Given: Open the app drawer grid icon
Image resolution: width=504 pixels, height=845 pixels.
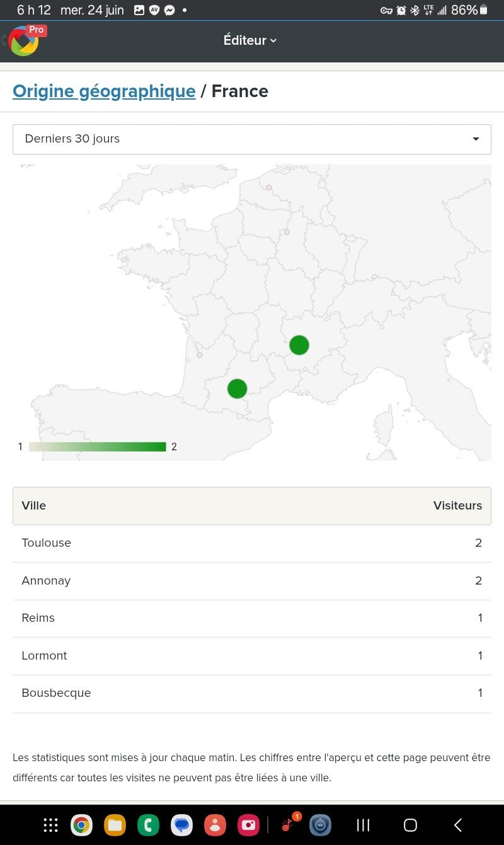Looking at the screenshot, I should pyautogui.click(x=50, y=825).
